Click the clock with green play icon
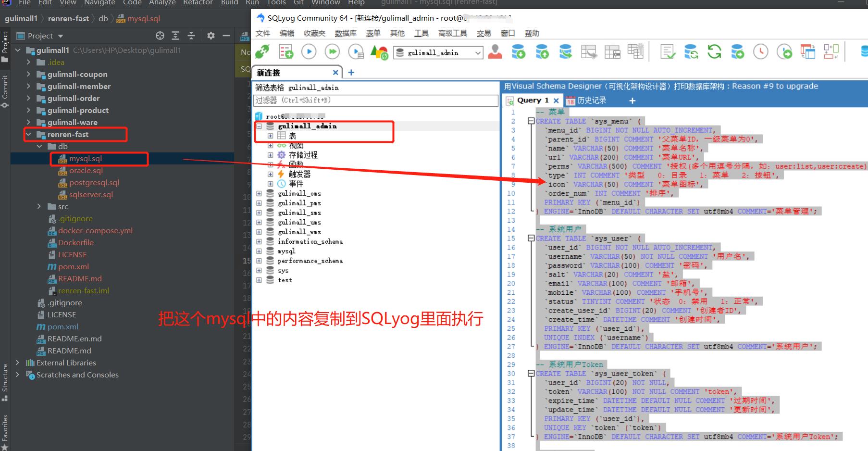 coord(784,51)
